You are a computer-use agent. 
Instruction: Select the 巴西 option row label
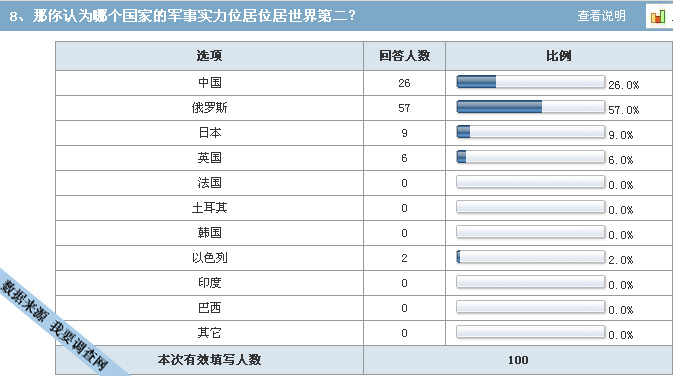click(209, 308)
